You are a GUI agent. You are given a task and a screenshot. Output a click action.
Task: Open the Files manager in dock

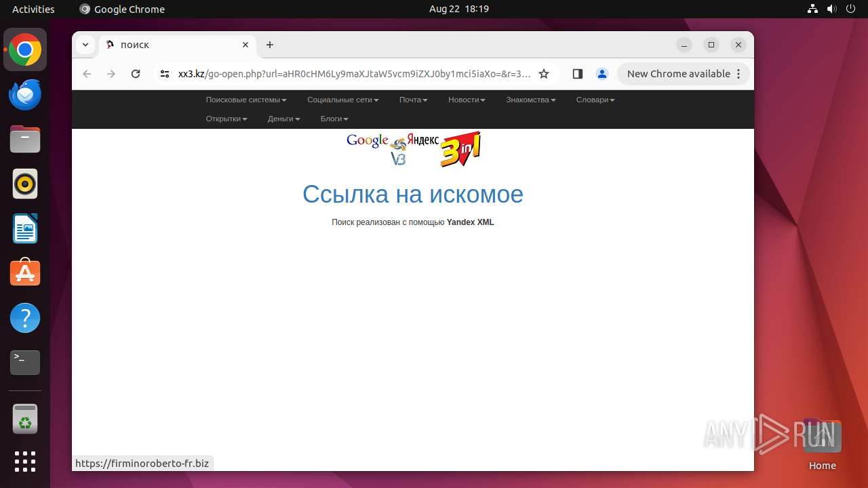point(25,139)
